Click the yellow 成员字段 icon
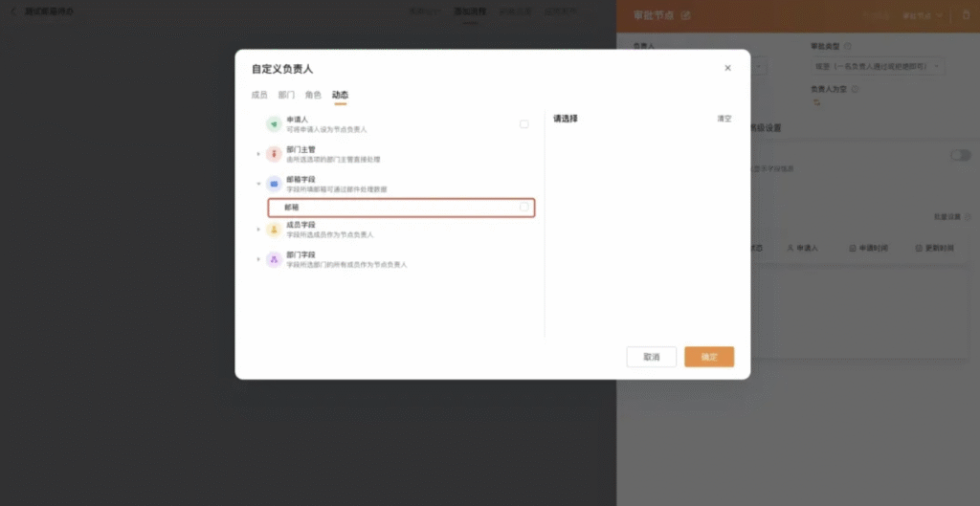980x506 pixels. tap(274, 230)
